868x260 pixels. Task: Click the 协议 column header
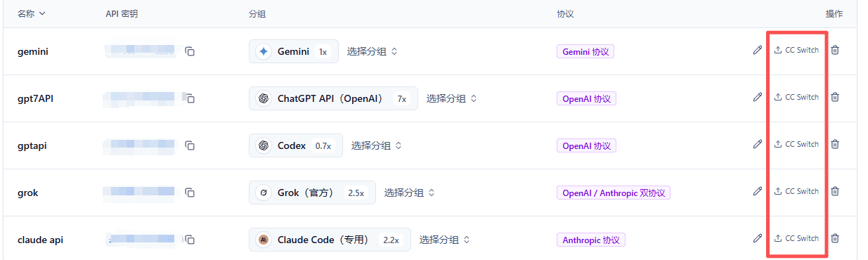click(565, 14)
